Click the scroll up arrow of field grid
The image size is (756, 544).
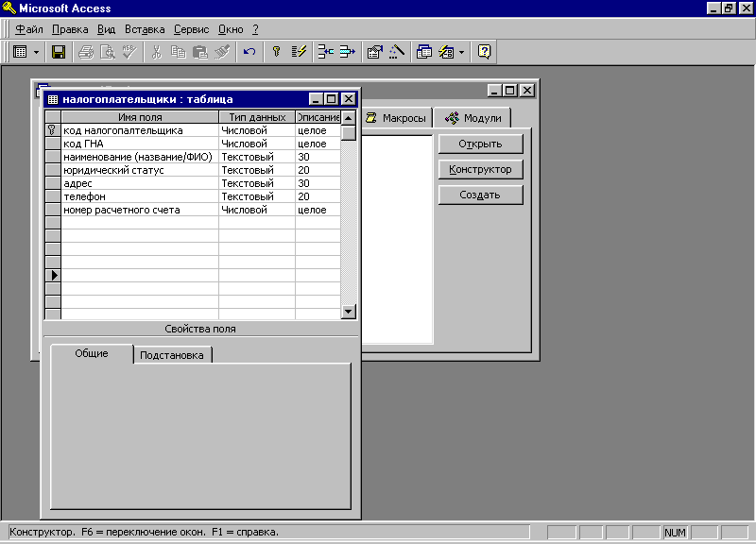tap(348, 117)
